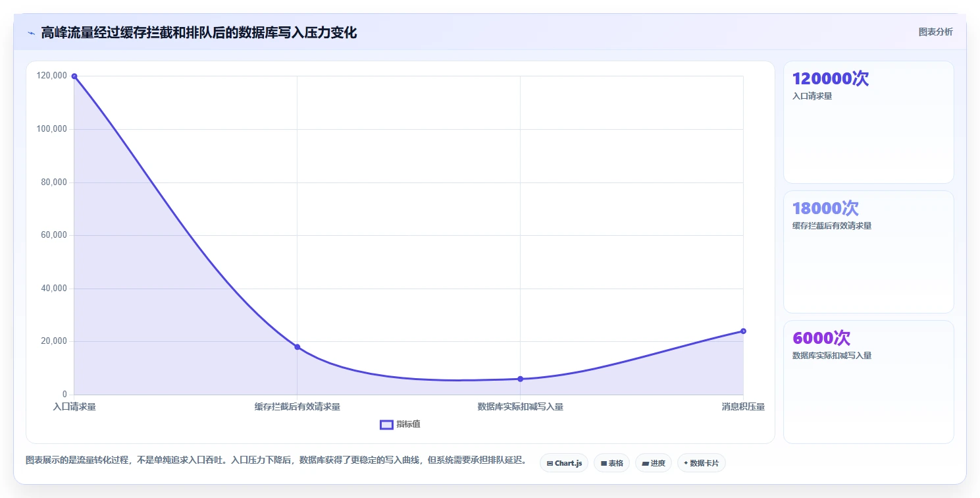The image size is (980, 498).
Task: Click the x-axis label 入口请求量
Action: click(74, 407)
